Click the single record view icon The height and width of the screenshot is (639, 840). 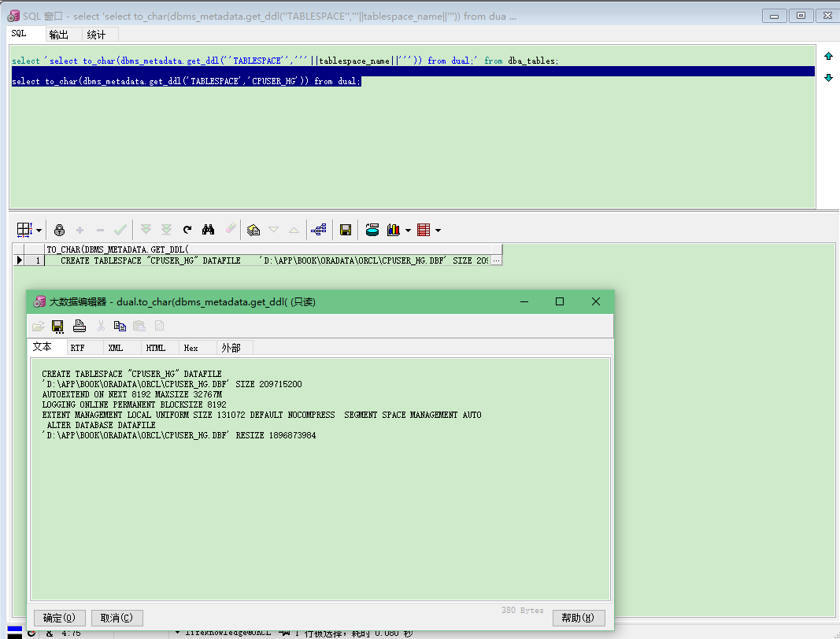pos(253,230)
